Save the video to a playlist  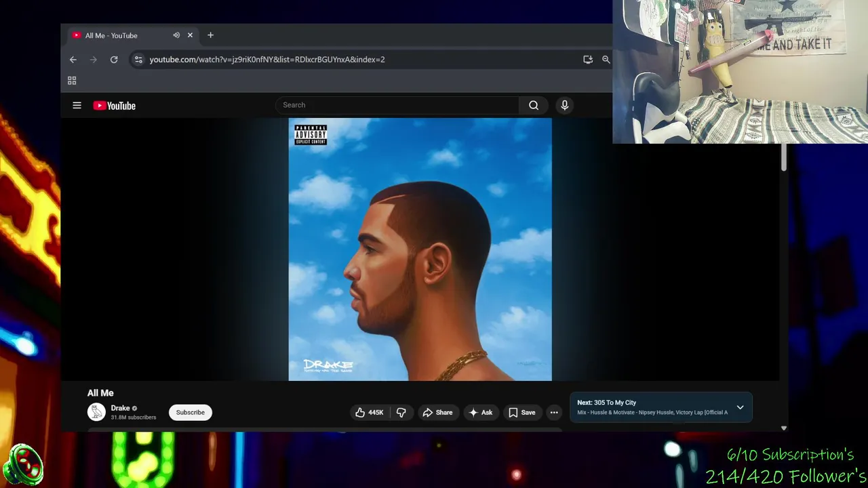(522, 412)
